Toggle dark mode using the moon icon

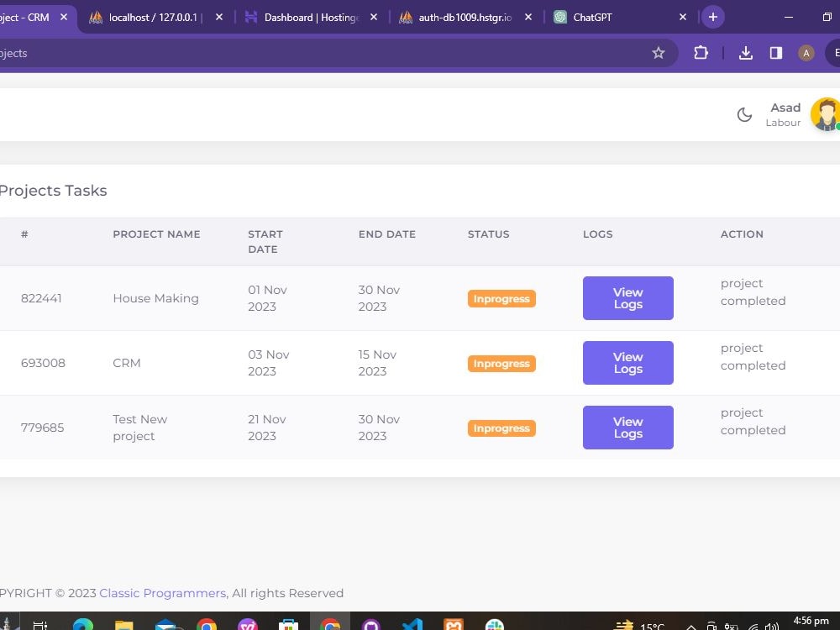point(744,114)
